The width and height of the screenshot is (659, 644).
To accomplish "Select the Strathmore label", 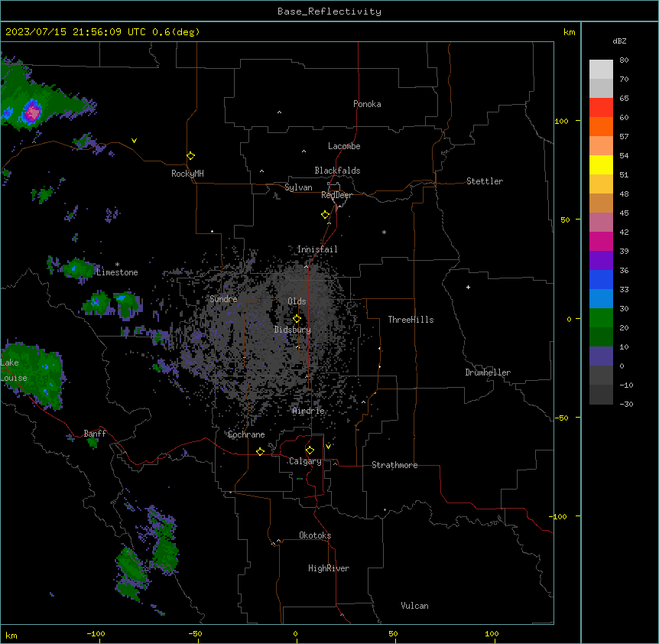I will [394, 465].
